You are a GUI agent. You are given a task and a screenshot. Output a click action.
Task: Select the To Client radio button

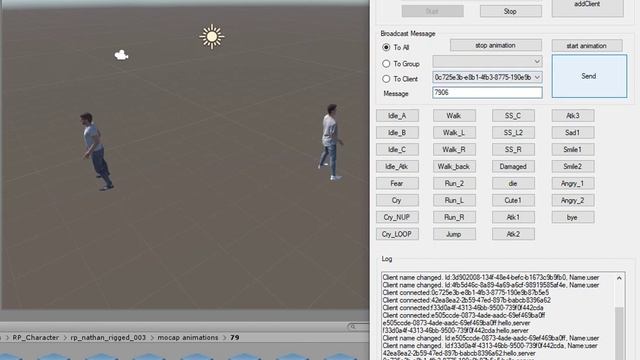click(386, 79)
